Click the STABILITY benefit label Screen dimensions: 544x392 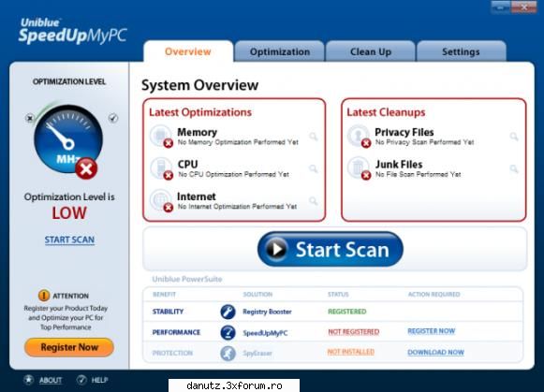coord(168,312)
